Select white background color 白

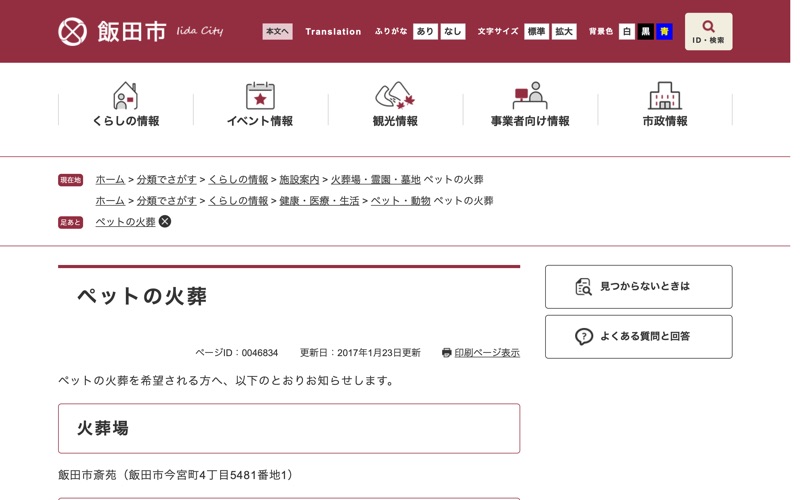627,32
